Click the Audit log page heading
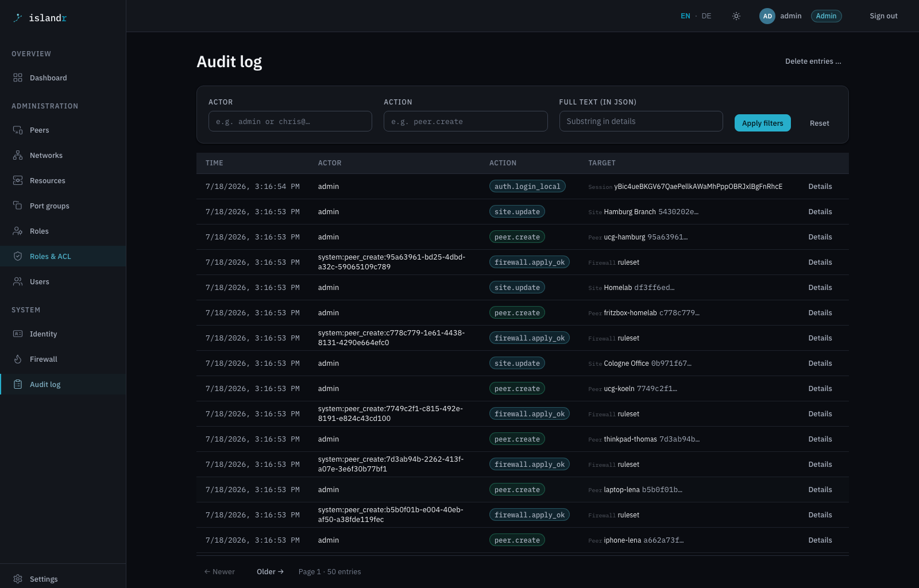 click(x=229, y=61)
